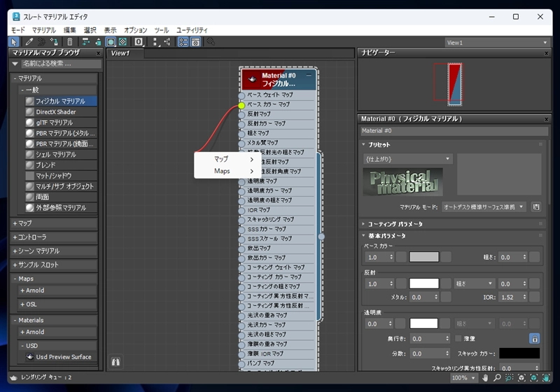Click the Pan to Selected teal hand icon
This screenshot has width=560, height=392.
tap(546, 378)
